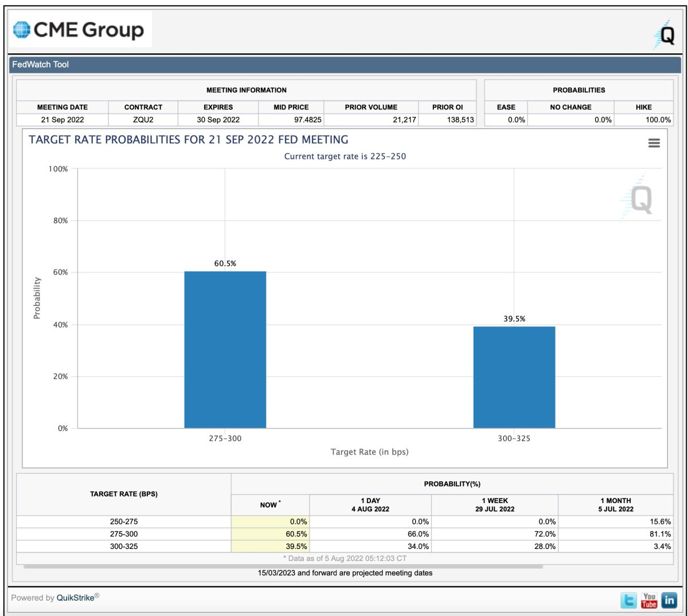Image resolution: width=688 pixels, height=616 pixels.
Task: Click the NO CHANGE column header
Action: (571, 107)
